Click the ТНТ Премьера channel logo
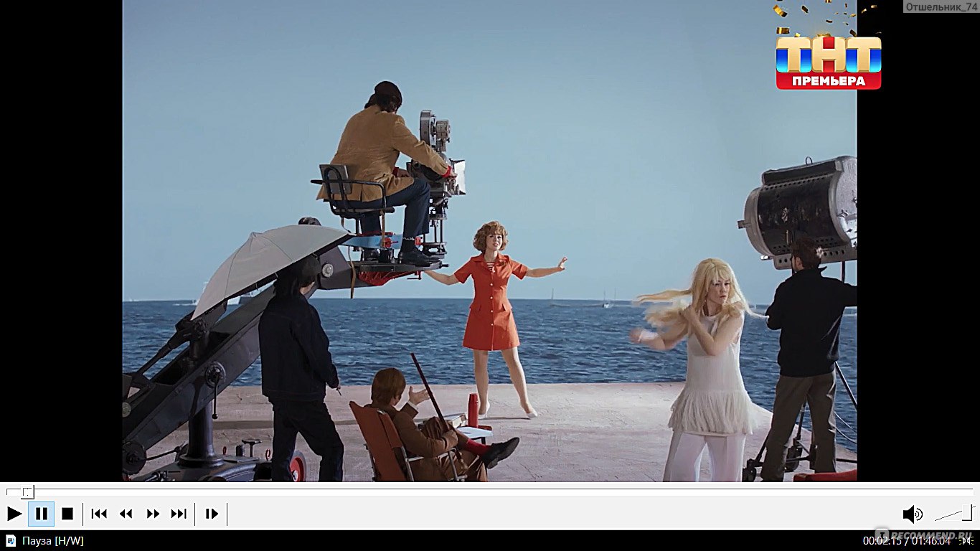The width and height of the screenshot is (980, 551). [829, 62]
